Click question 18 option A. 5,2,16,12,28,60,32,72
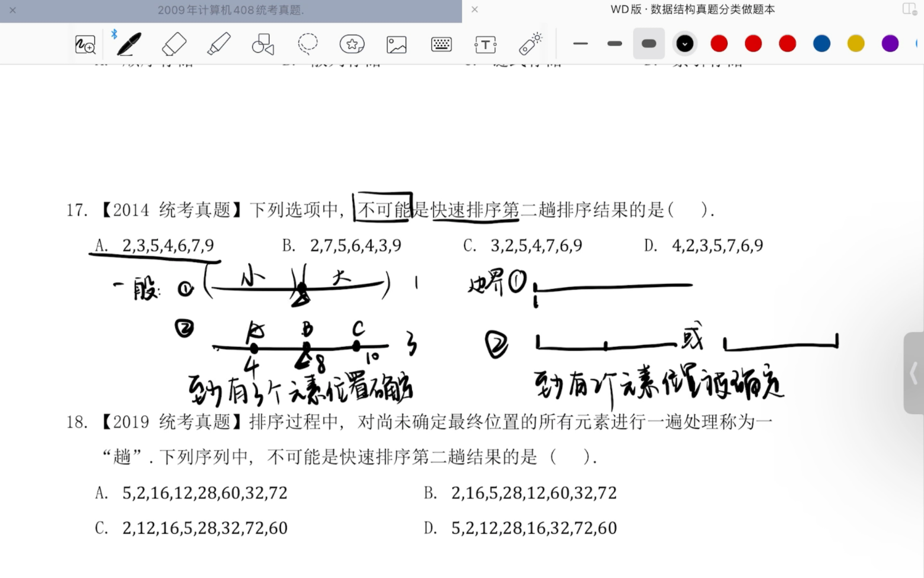924x578 pixels. (191, 493)
